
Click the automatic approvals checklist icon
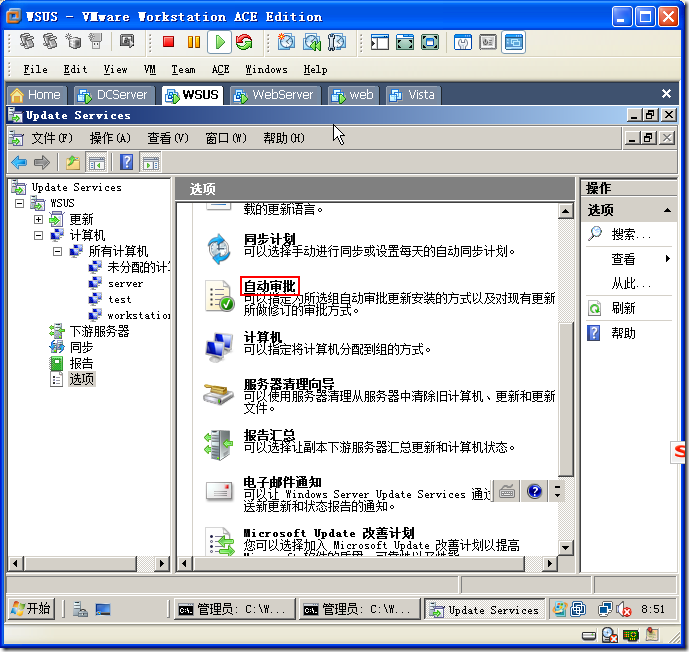click(x=219, y=295)
